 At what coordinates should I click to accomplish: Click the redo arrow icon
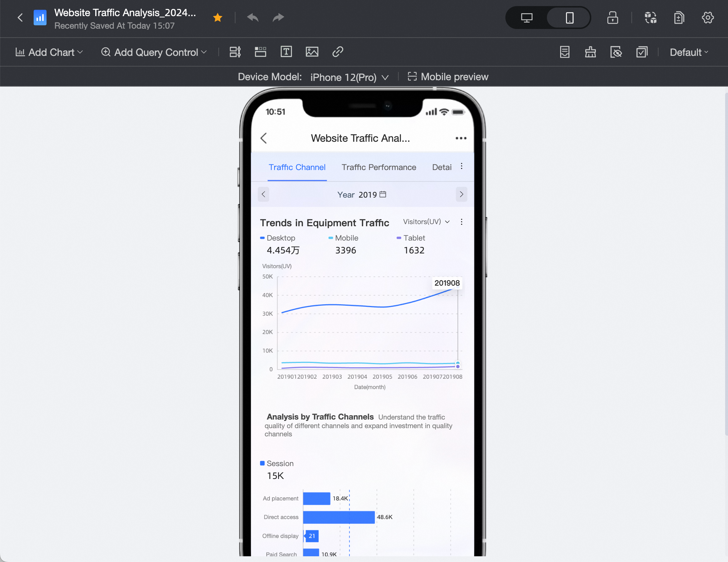[278, 17]
